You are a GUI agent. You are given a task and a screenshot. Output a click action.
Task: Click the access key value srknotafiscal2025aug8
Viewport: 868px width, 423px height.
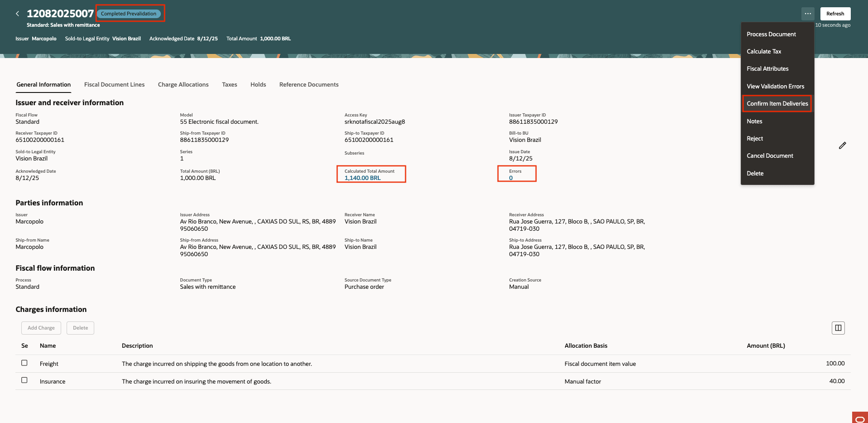[x=375, y=122]
